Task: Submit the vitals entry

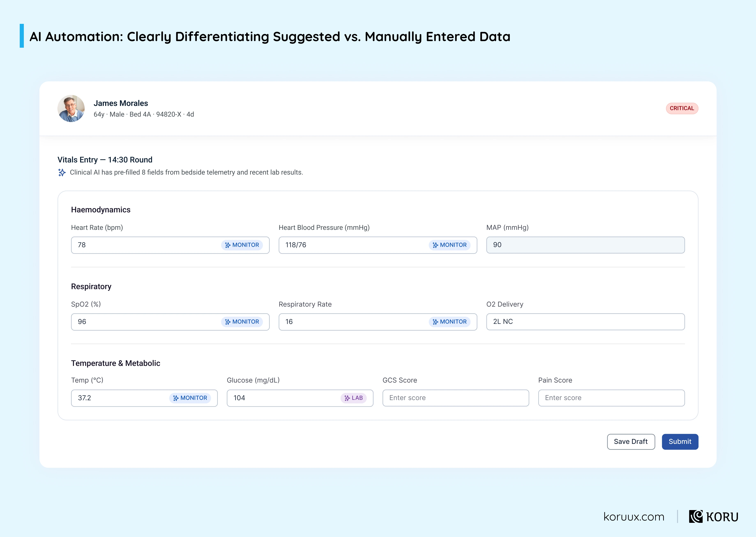Action: tap(680, 442)
